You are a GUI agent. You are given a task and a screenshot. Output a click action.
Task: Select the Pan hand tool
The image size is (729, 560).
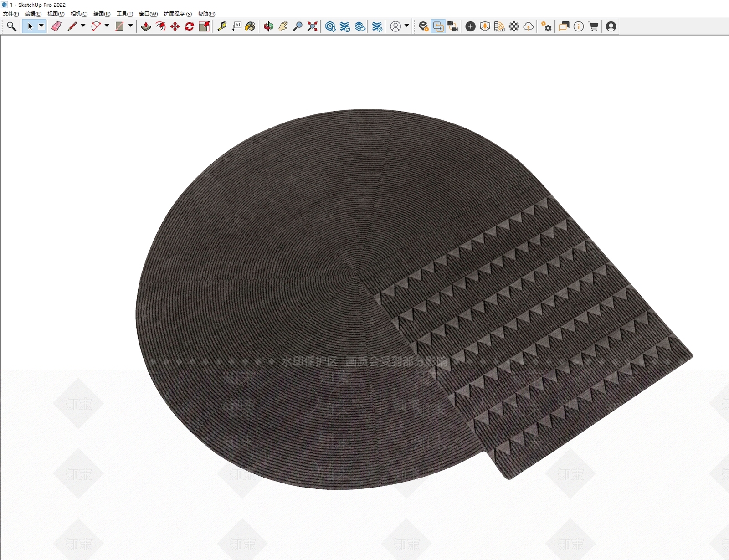pos(283,26)
